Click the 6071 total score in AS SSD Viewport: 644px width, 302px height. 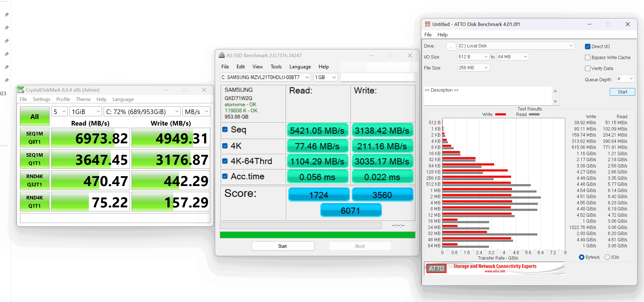coord(351,211)
